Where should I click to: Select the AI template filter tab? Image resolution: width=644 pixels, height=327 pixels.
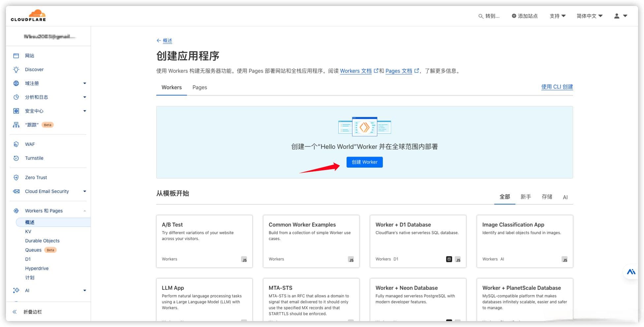point(565,197)
